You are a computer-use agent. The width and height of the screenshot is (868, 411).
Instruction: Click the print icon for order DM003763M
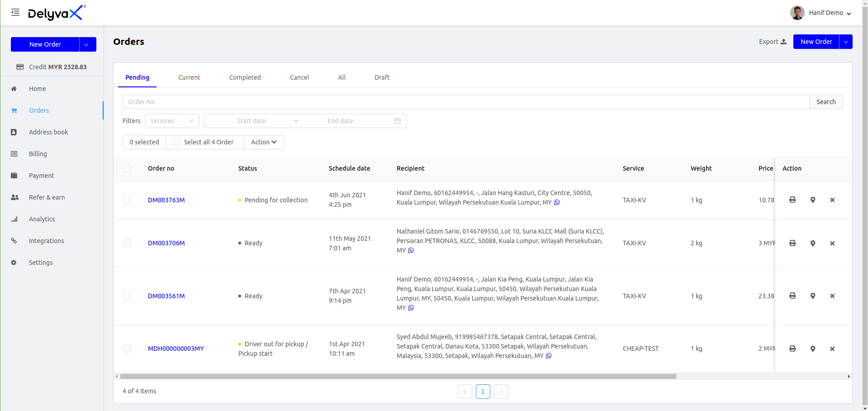792,200
